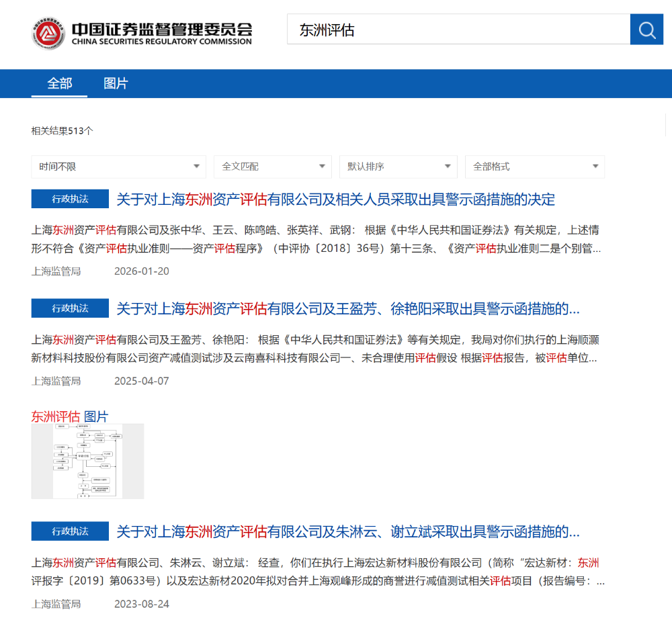Screen dimensions: 672x620
Task: Click the date 2026-01-20
Action: click(x=141, y=271)
